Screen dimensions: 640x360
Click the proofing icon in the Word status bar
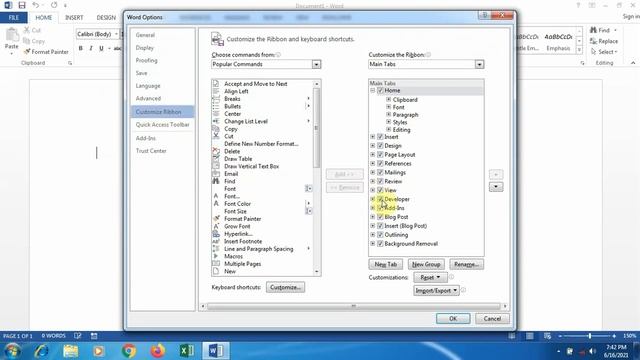click(x=78, y=336)
